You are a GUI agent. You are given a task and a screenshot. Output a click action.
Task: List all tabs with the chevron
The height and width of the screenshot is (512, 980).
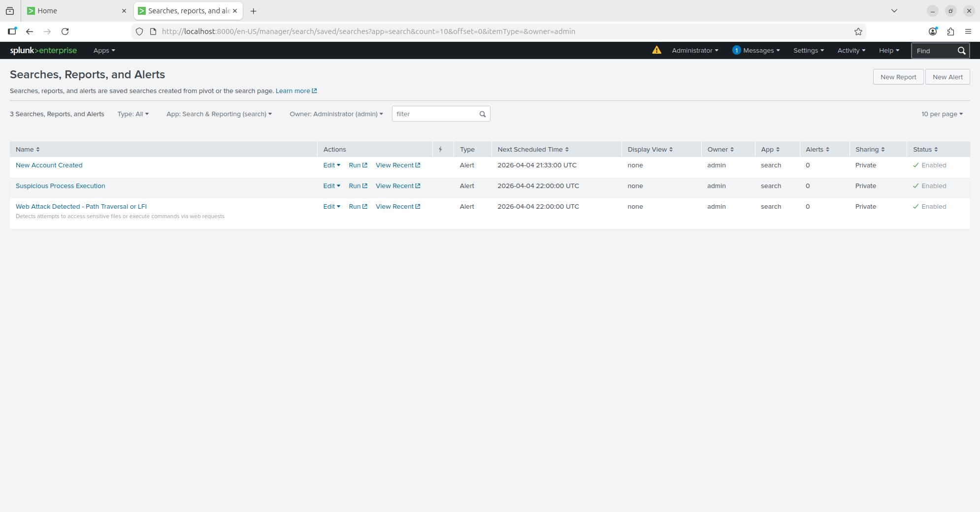point(894,11)
